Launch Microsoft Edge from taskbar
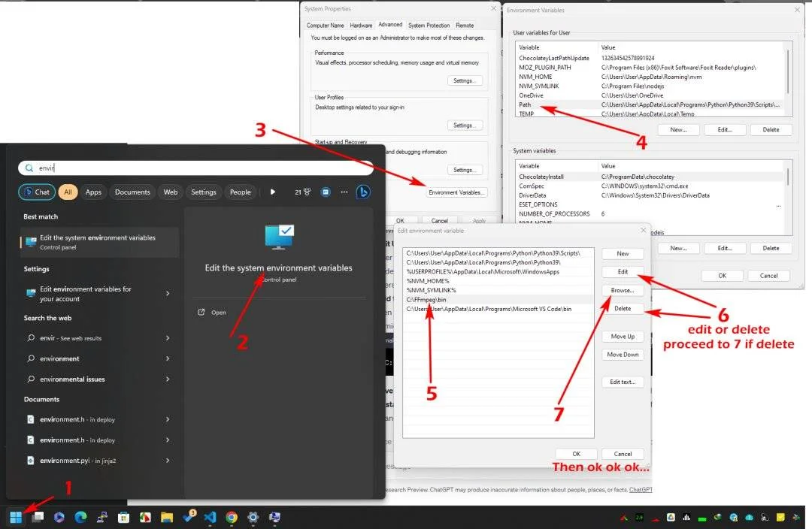The image size is (812, 529). [x=80, y=517]
